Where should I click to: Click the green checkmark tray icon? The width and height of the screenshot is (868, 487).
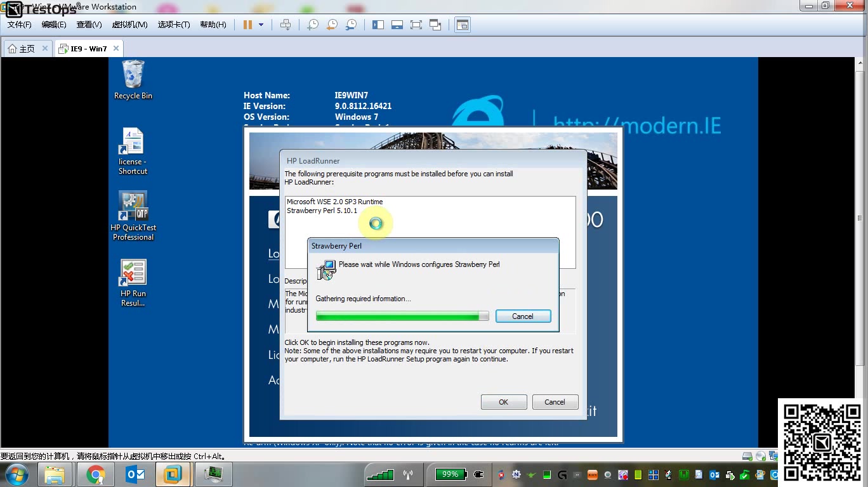pyautogui.click(x=745, y=474)
